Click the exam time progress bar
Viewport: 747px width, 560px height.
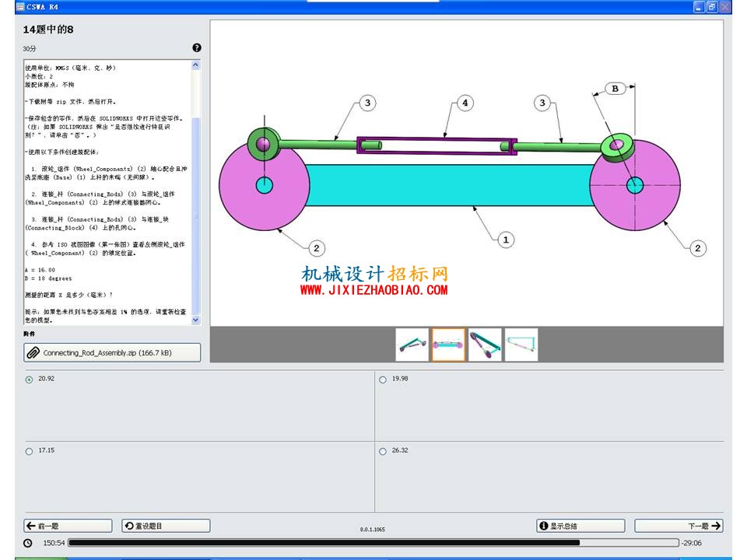[373, 543]
